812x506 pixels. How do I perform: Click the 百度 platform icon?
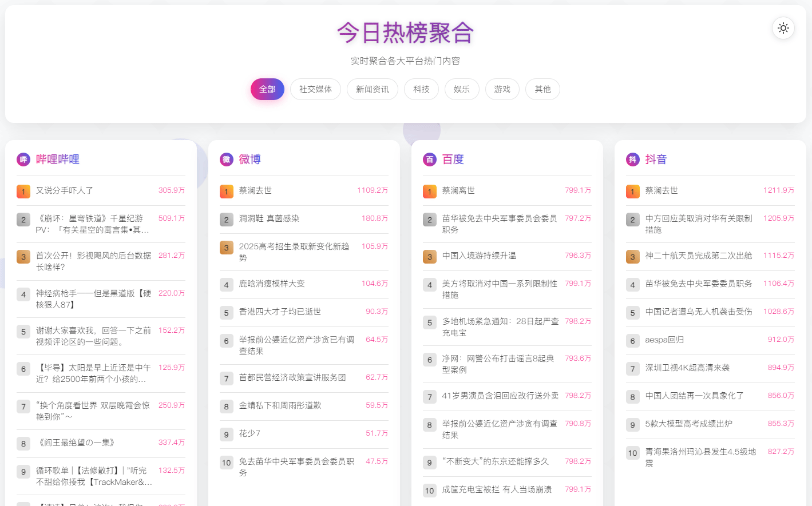tap(430, 160)
